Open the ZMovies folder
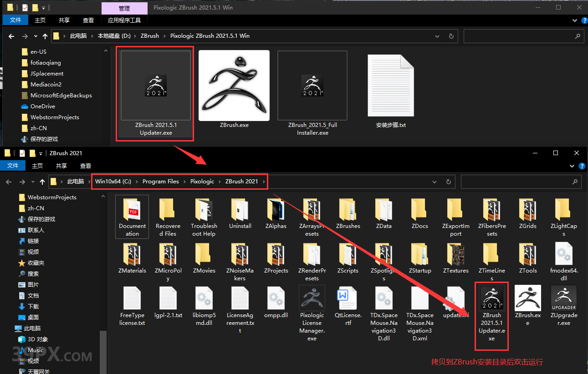This screenshot has width=588, height=374. point(204,258)
